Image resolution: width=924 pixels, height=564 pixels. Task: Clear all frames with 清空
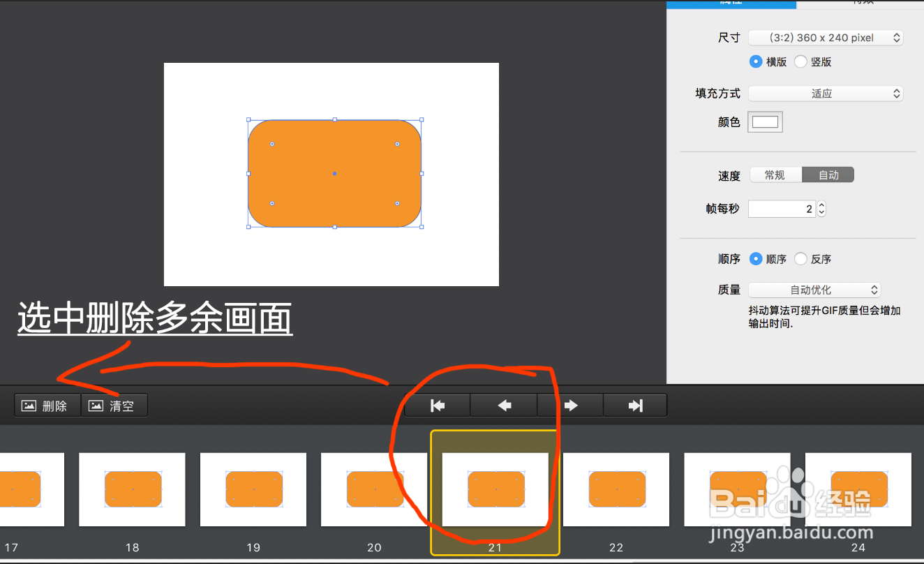114,405
